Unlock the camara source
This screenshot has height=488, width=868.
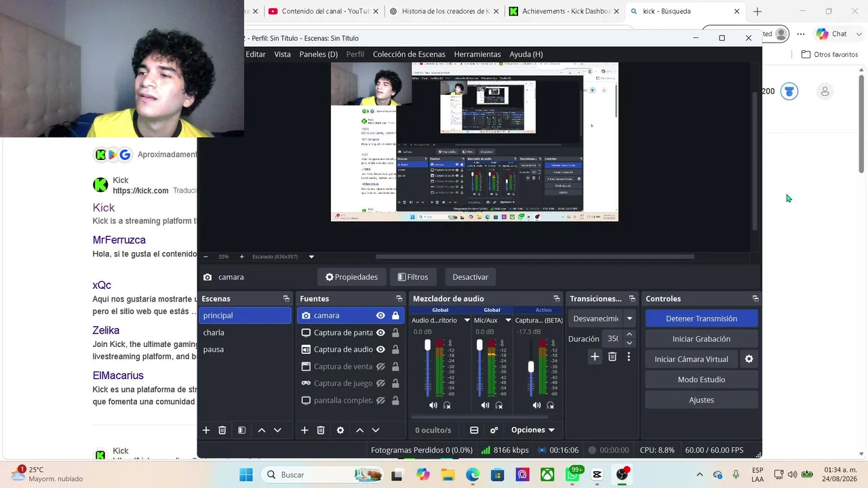395,315
